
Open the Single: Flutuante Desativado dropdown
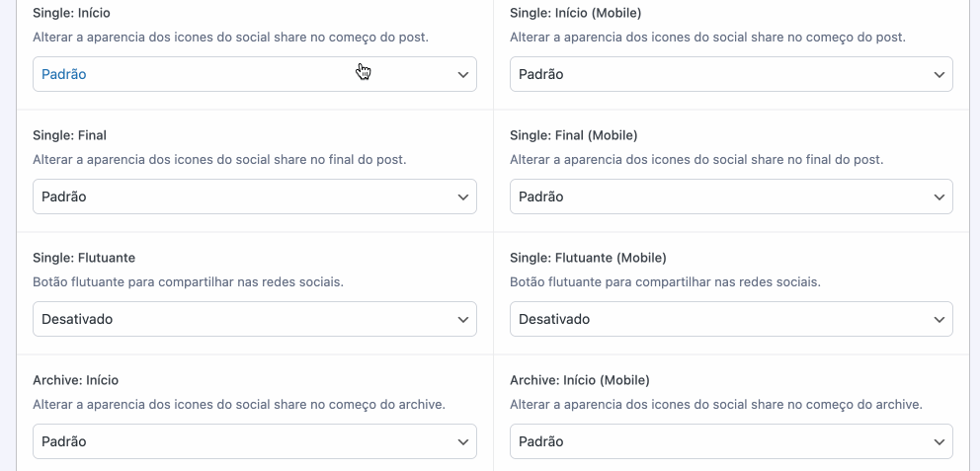coord(254,319)
